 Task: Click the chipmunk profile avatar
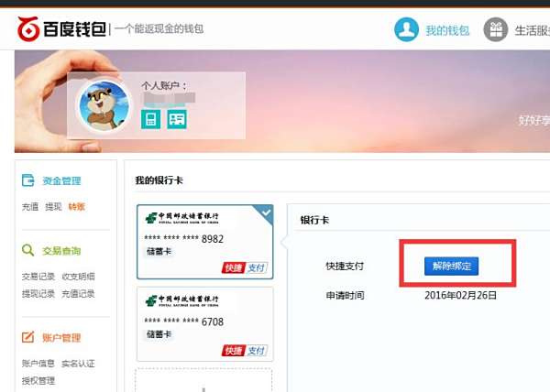pyautogui.click(x=104, y=105)
